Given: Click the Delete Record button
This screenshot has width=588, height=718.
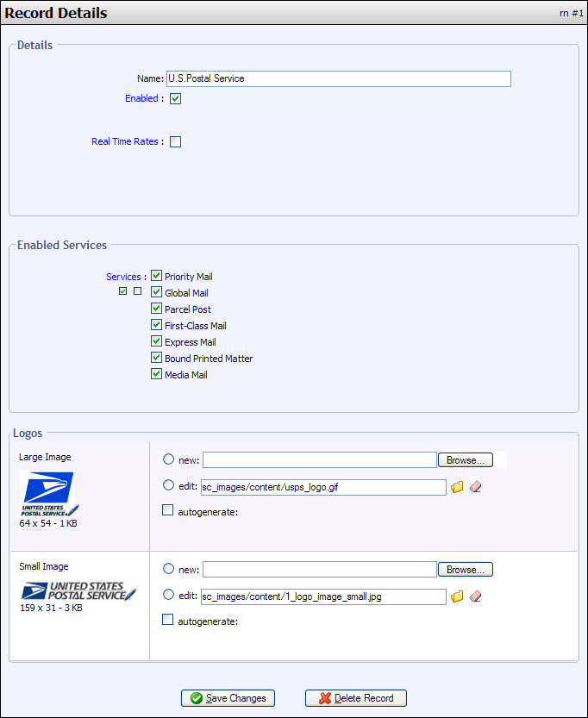Looking at the screenshot, I should click(355, 698).
